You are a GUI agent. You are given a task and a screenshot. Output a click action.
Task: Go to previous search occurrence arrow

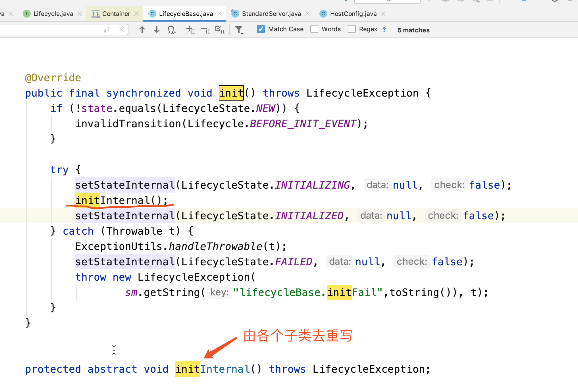point(142,30)
